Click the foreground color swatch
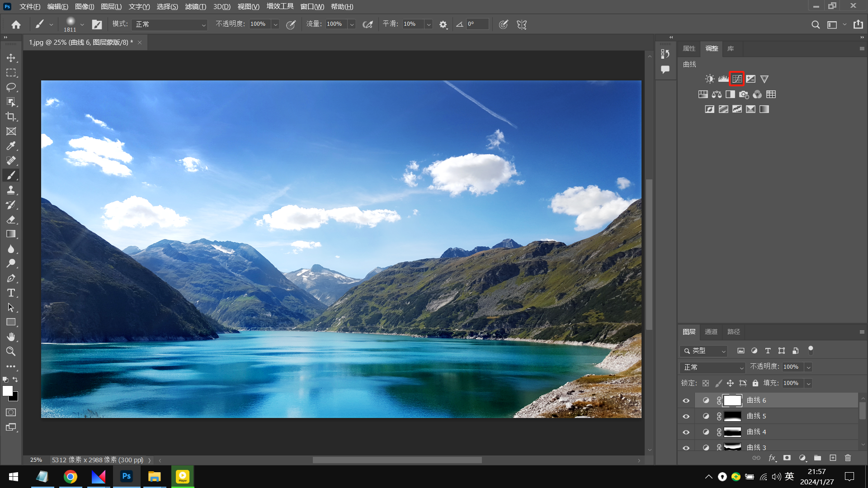The image size is (868, 488). [8, 391]
